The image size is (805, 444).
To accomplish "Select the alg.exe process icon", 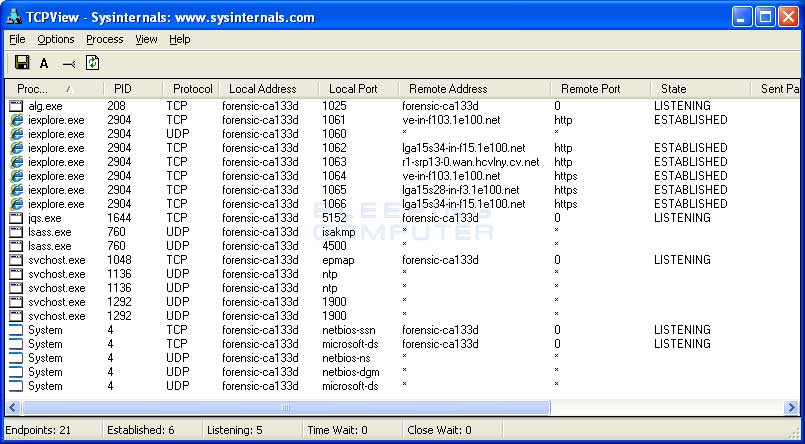I will pos(16,106).
